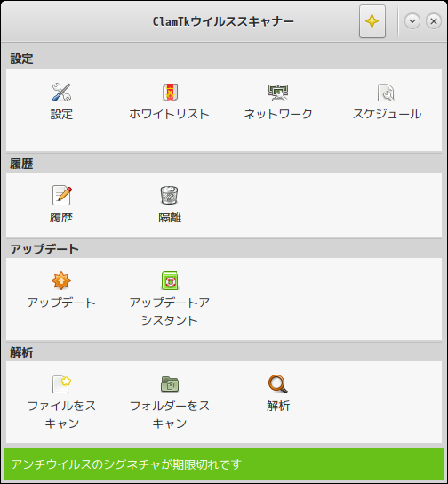Expand the window menu chevron button

click(412, 21)
